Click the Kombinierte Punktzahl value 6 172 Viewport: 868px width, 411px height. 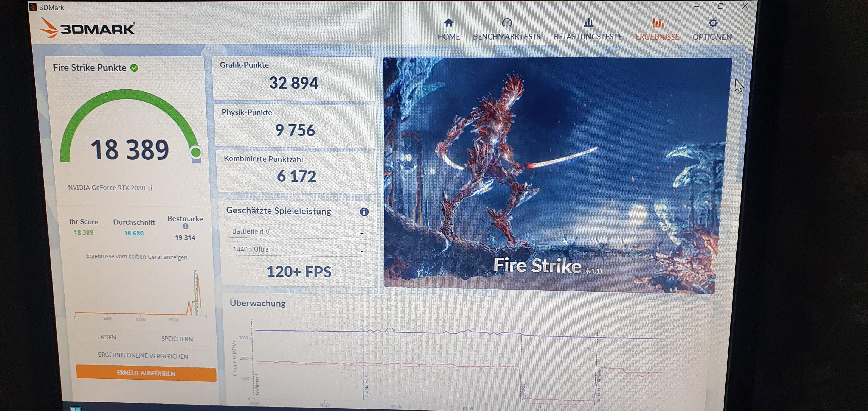pos(296,176)
